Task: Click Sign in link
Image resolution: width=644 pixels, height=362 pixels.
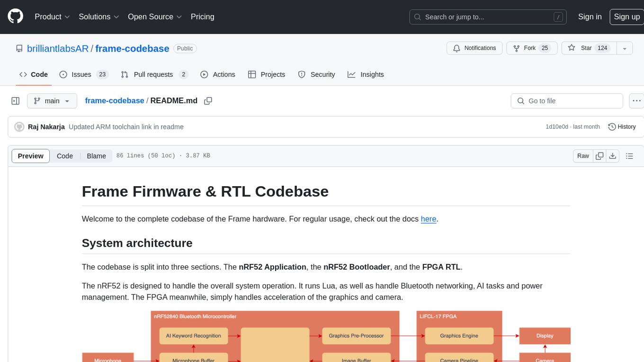Action: click(x=590, y=17)
